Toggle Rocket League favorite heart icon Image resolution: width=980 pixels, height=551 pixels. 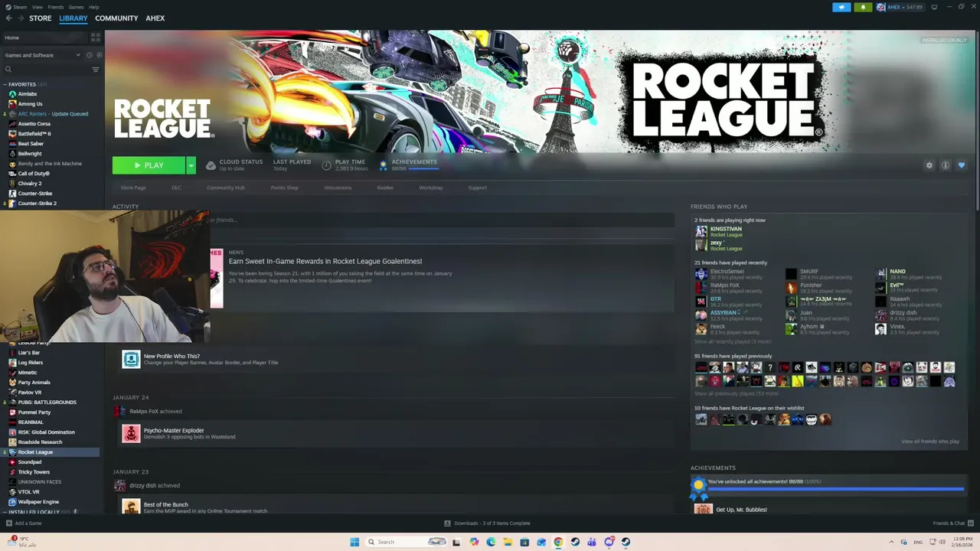point(962,165)
